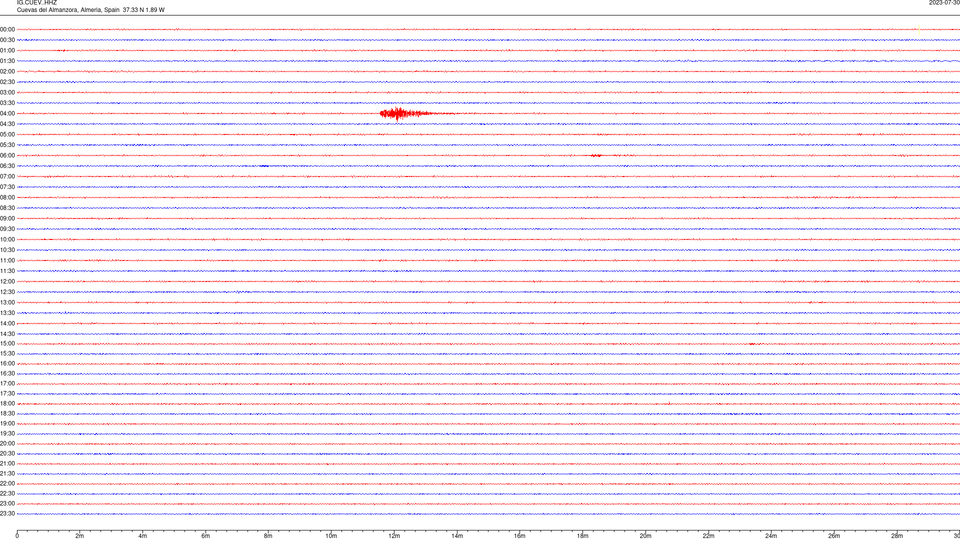Click the 02:30 time label

(7, 82)
